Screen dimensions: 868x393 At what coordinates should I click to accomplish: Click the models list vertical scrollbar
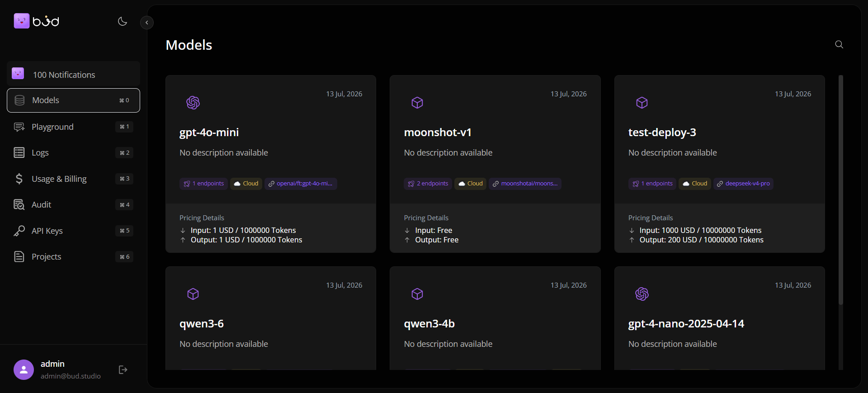click(840, 190)
